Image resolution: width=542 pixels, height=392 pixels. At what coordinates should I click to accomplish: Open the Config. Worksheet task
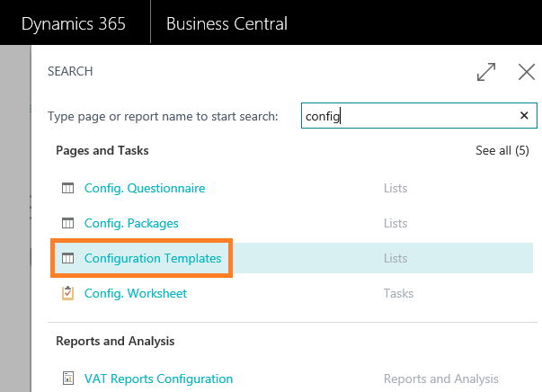tap(135, 293)
